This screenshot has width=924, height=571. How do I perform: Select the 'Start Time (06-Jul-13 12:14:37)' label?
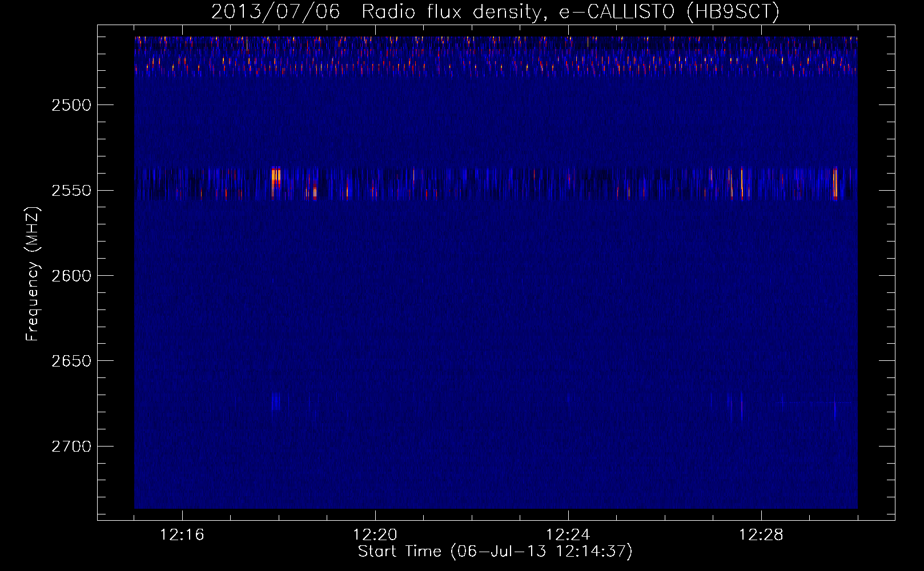click(496, 552)
